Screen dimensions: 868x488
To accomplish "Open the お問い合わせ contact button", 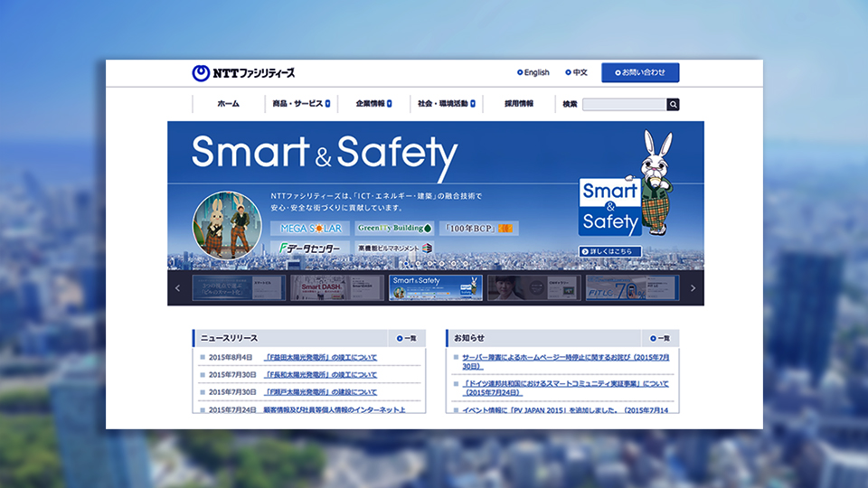I will point(640,72).
